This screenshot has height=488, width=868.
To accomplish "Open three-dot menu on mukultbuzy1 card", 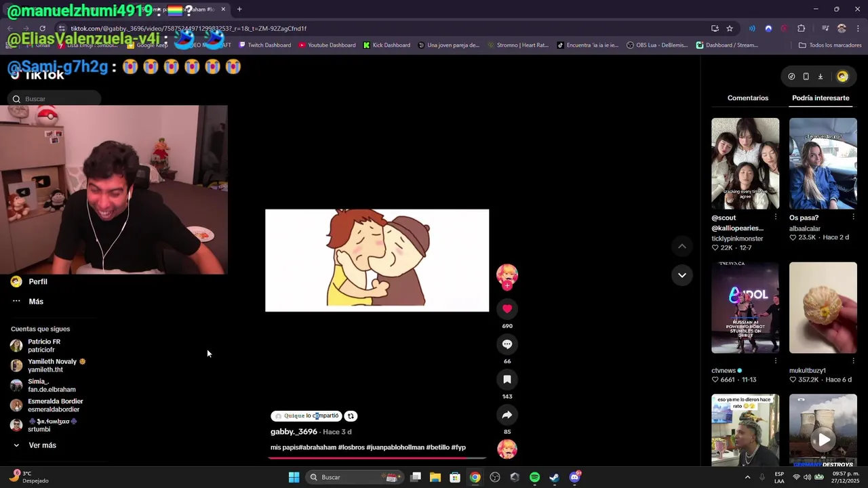I will (853, 361).
